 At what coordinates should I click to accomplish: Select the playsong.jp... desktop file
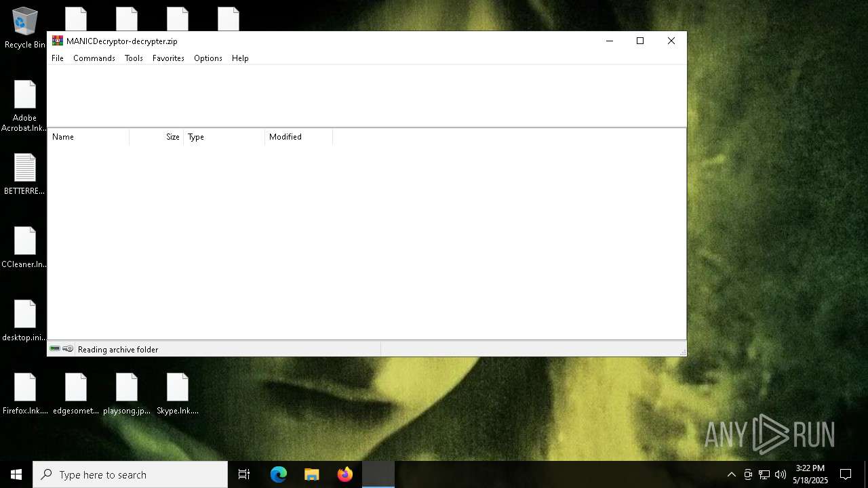point(127,394)
